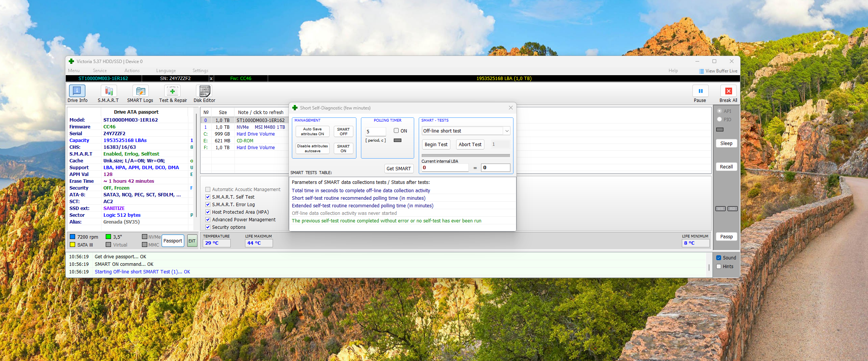The width and height of the screenshot is (868, 361).
Task: Toggle Host Protected Area (HPA) checkbox
Action: [x=208, y=212]
